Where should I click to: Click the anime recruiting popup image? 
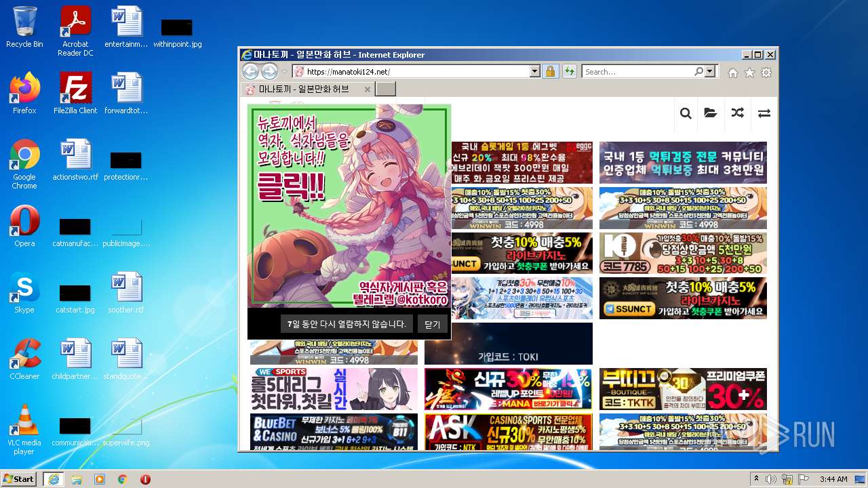pyautogui.click(x=349, y=206)
